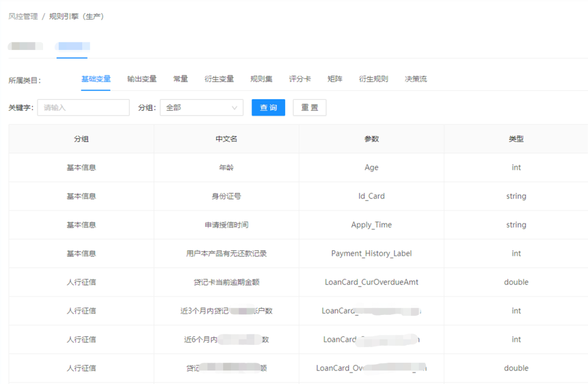
Task: Switch to the 衍生规则 tab
Action: point(373,79)
